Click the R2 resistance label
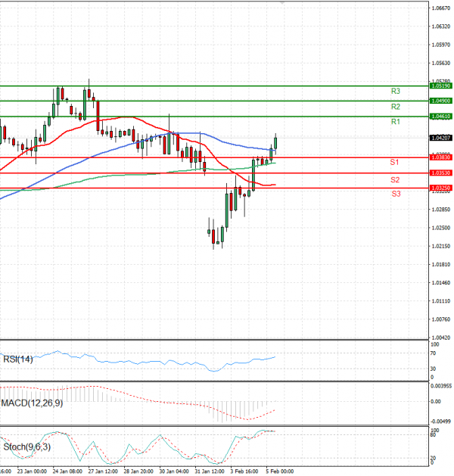 pyautogui.click(x=395, y=107)
